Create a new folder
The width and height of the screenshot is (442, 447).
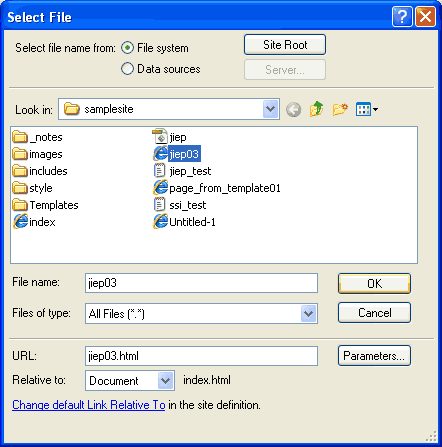coord(340,109)
